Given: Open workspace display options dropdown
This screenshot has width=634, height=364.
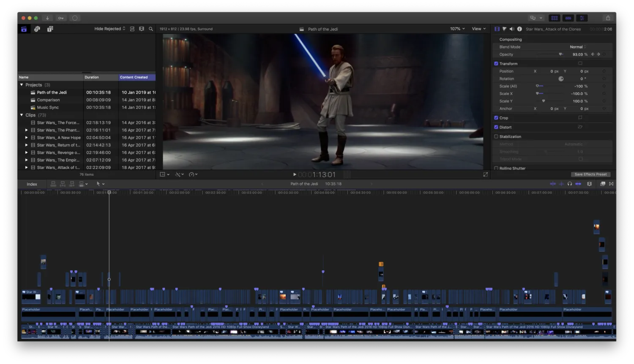Looking at the screenshot, I should click(536, 18).
